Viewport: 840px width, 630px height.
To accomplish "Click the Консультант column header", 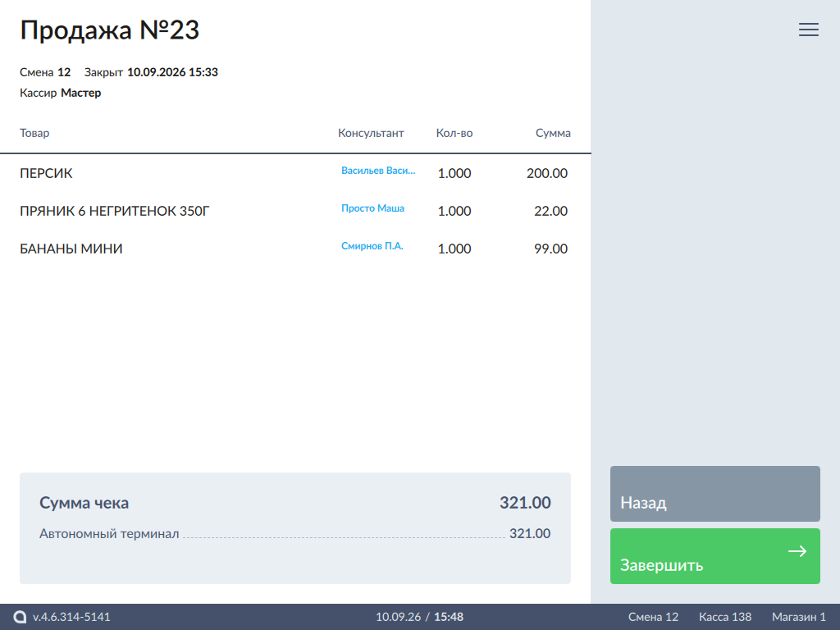I will pyautogui.click(x=371, y=133).
